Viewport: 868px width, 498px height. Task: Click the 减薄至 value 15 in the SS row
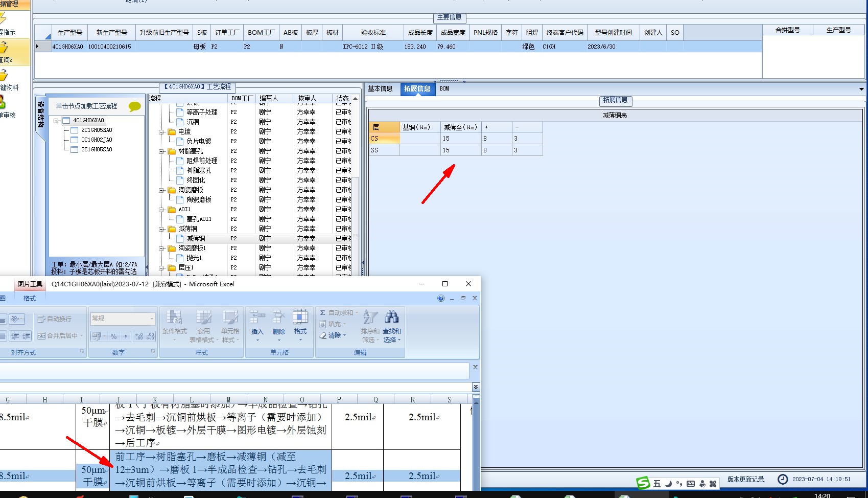point(461,150)
